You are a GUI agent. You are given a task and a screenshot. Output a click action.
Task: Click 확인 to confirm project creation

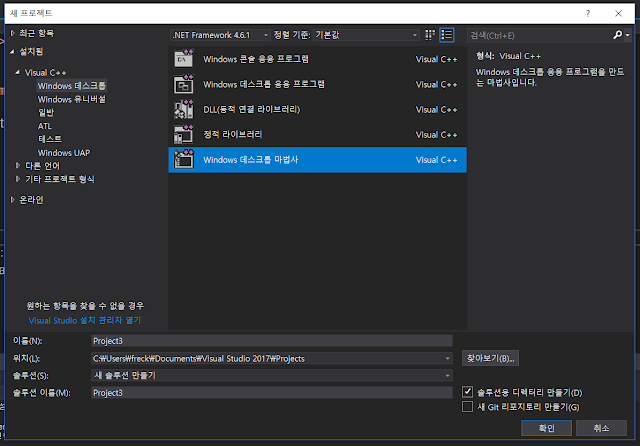pos(546,428)
